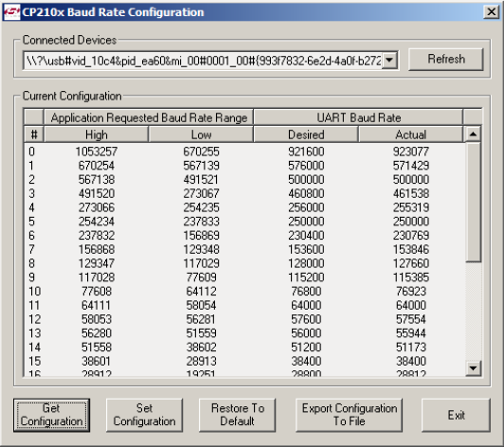The height and width of the screenshot is (447, 504).
Task: Select row number 13
Action: [35, 333]
